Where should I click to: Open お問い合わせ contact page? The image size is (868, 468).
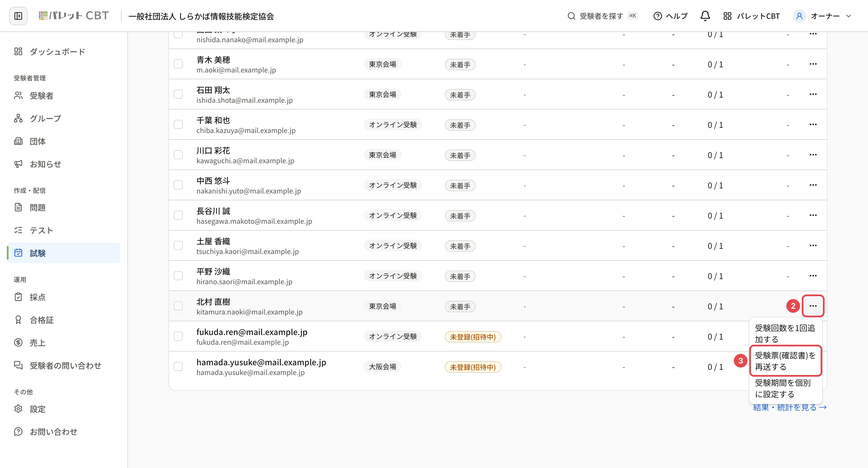click(63, 432)
